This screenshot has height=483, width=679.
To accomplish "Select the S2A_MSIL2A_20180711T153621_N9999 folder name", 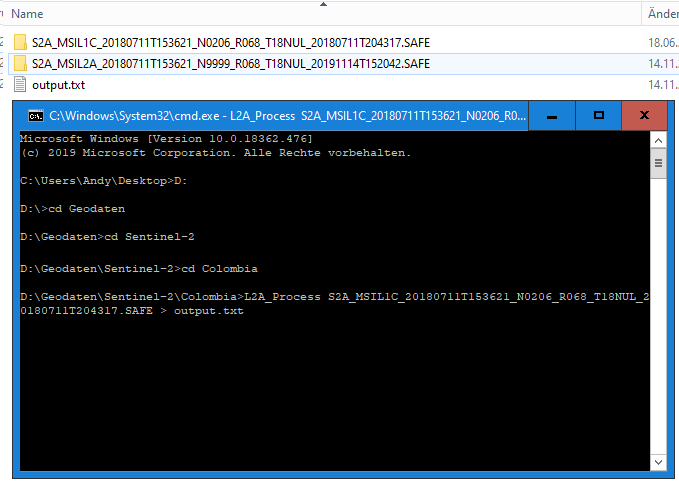I will point(231,64).
